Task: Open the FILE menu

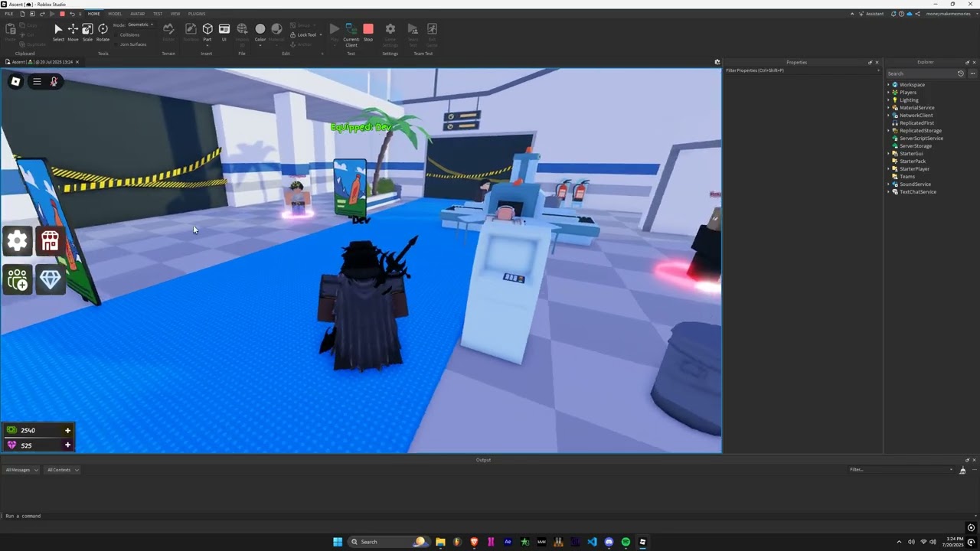Action: click(9, 14)
